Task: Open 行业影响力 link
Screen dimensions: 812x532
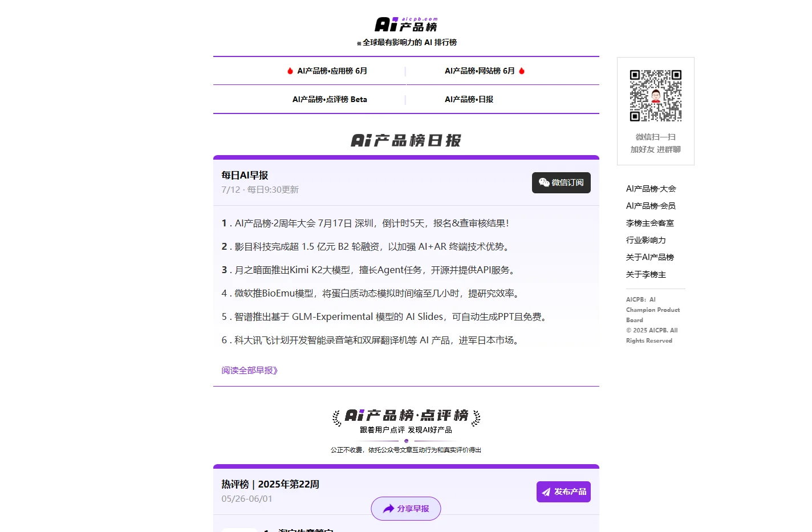Action: tap(646, 240)
